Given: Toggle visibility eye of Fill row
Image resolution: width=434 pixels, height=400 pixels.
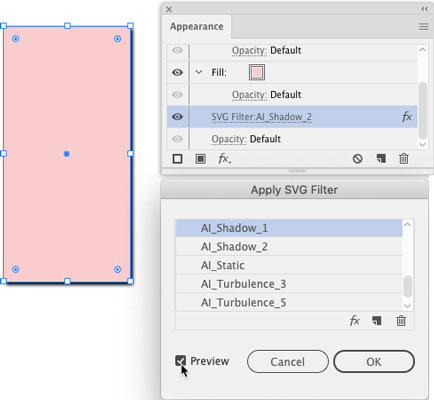Looking at the screenshot, I should [177, 72].
